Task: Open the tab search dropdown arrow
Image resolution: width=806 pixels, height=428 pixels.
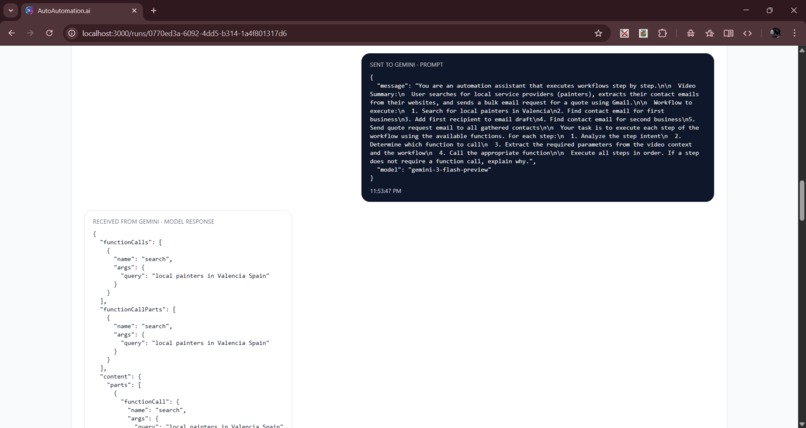Action: click(x=10, y=10)
